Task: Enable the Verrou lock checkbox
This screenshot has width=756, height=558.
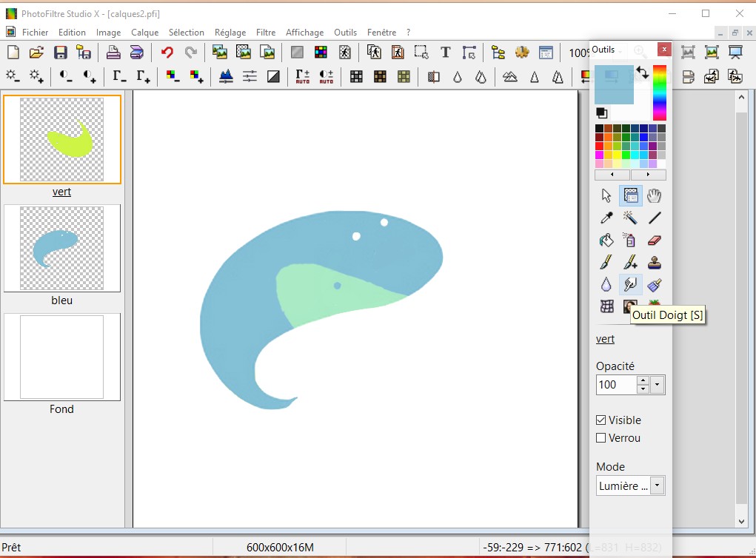Action: click(x=601, y=438)
